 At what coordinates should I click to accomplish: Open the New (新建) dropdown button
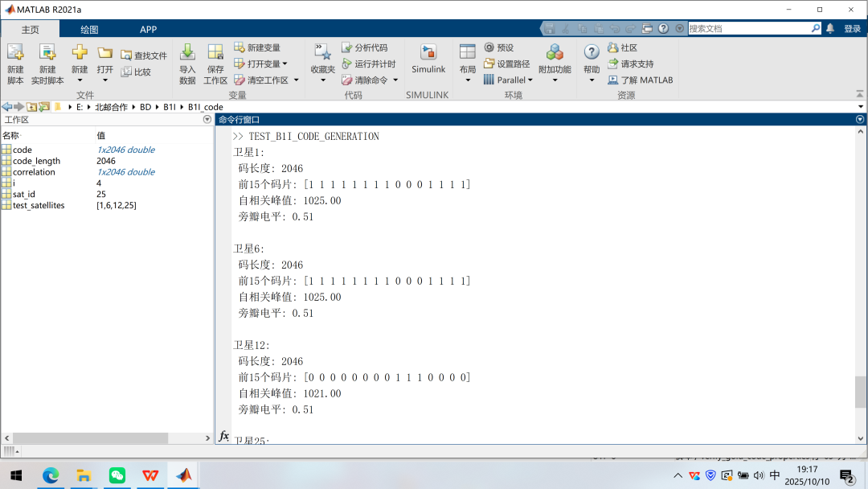click(x=79, y=64)
